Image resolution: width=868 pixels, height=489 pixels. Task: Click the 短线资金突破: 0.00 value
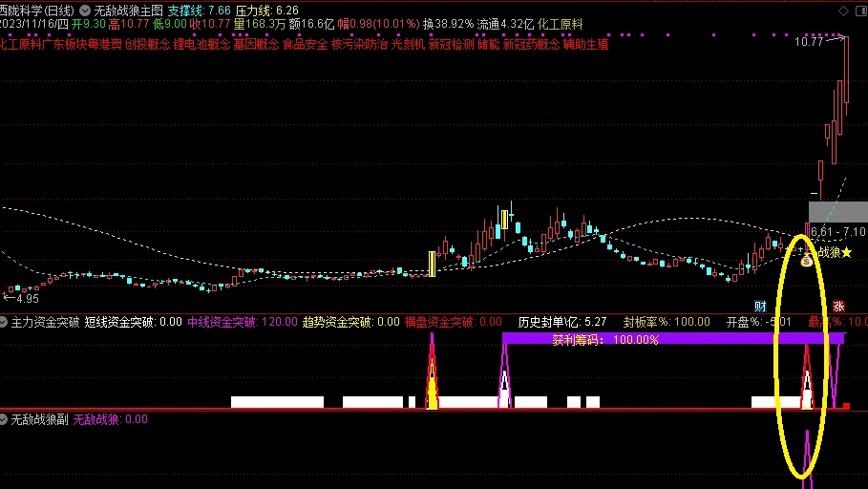click(134, 322)
